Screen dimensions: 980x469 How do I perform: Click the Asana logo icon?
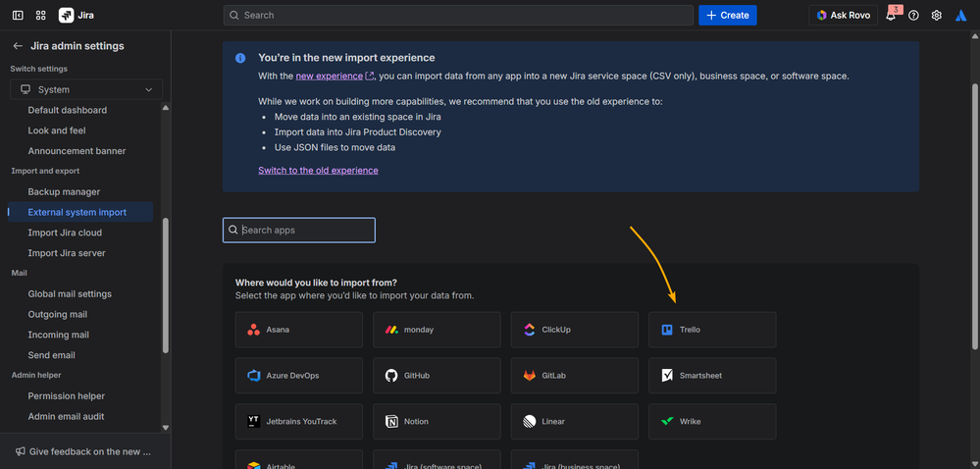tap(253, 330)
